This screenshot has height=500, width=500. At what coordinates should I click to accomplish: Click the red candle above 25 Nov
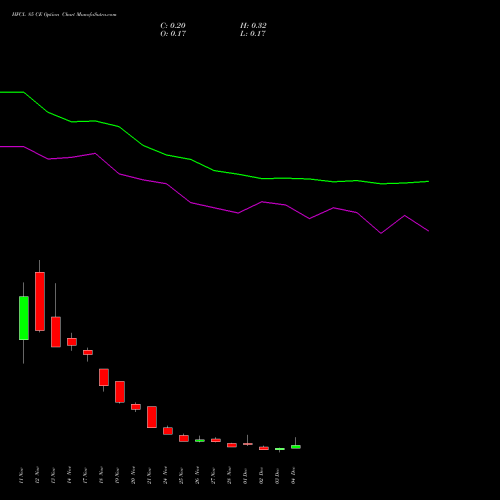(x=184, y=438)
